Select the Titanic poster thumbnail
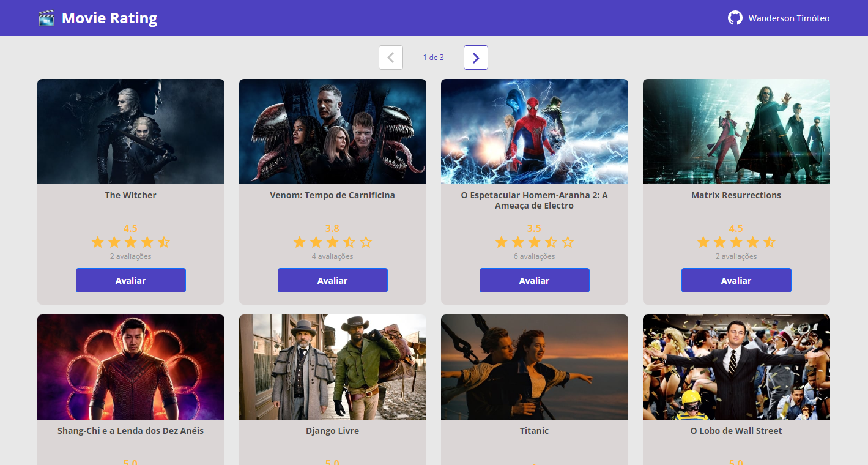This screenshot has width=868, height=465. point(535,367)
